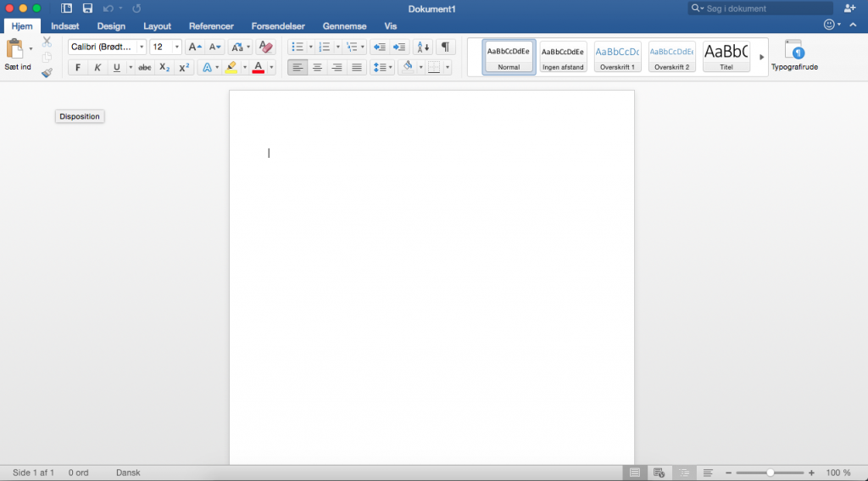The height and width of the screenshot is (481, 868).
Task: Click the multilevel list icon
Action: click(352, 48)
